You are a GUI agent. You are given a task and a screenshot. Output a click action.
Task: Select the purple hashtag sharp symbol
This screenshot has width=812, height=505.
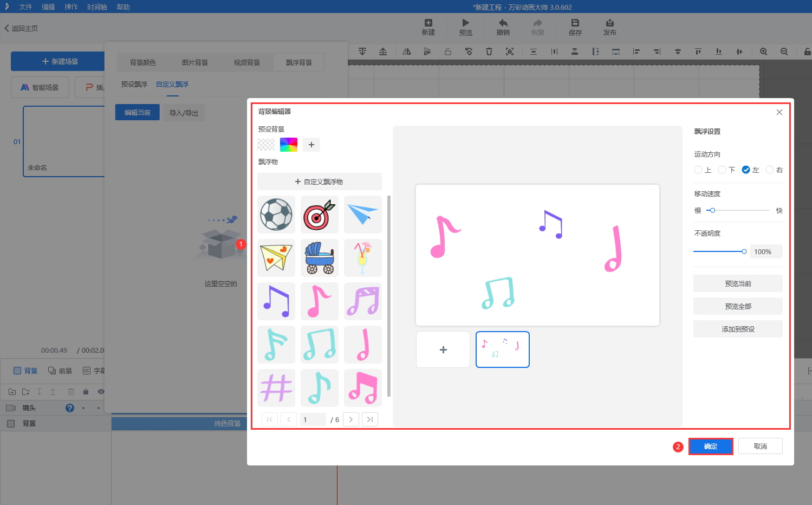[x=276, y=388]
